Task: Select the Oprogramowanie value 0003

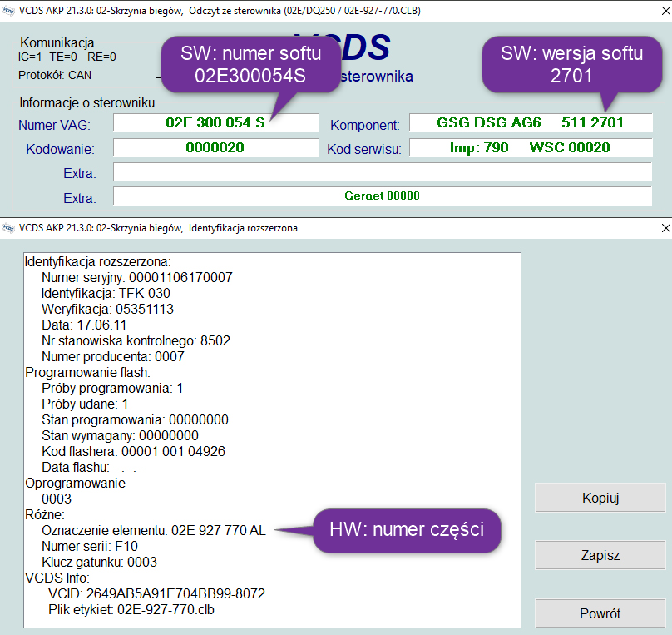Action: pos(57,499)
